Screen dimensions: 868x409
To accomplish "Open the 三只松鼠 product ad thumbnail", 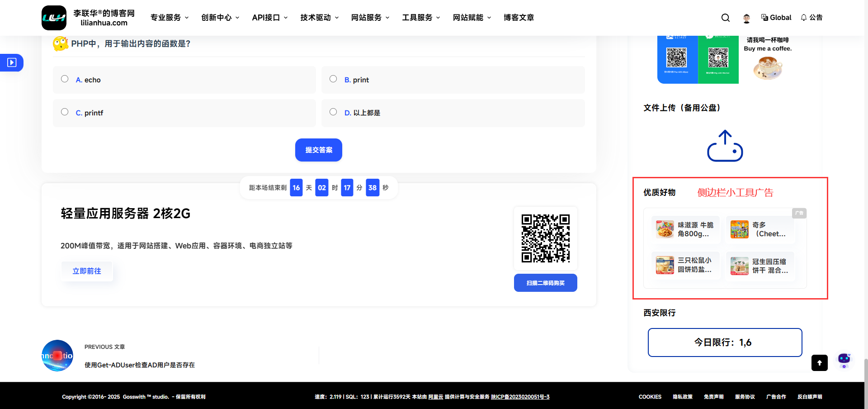I will (665, 265).
